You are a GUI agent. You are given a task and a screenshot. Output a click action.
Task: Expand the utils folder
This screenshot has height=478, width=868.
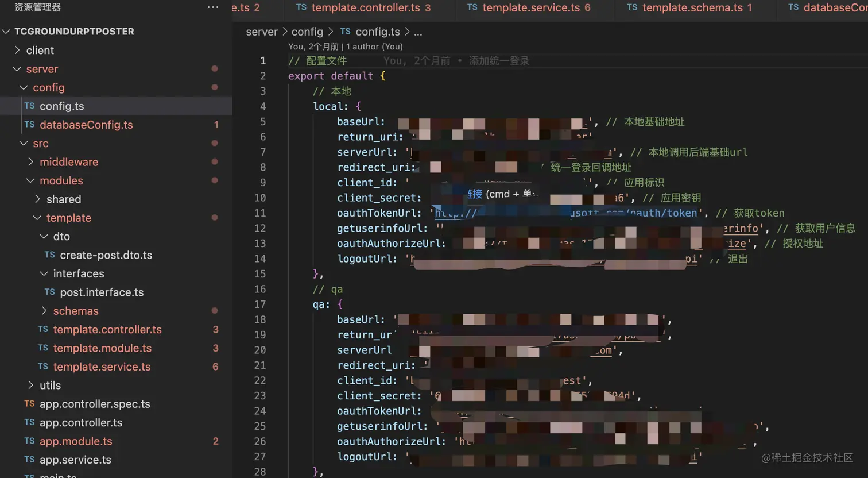pyautogui.click(x=31, y=385)
